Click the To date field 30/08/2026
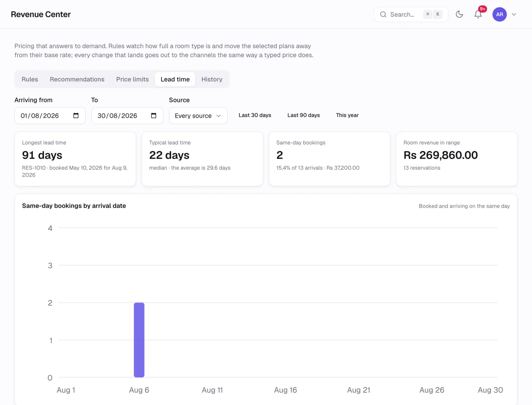Image resolution: width=532 pixels, height=405 pixels. pyautogui.click(x=127, y=115)
